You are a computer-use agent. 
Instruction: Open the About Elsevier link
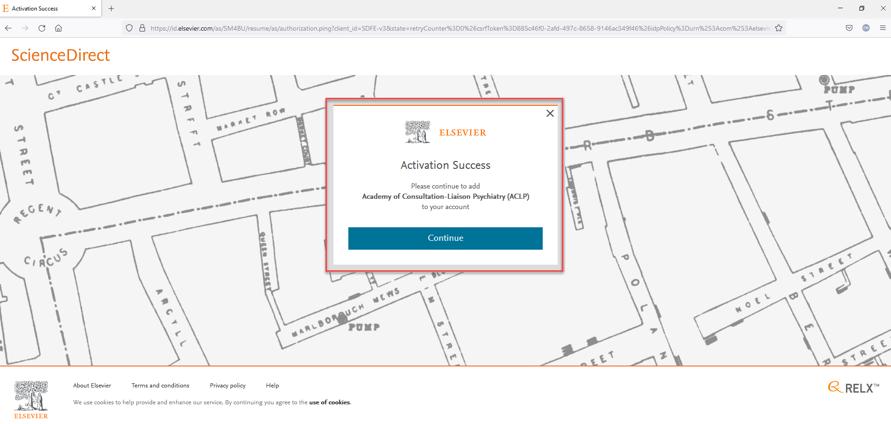[92, 385]
